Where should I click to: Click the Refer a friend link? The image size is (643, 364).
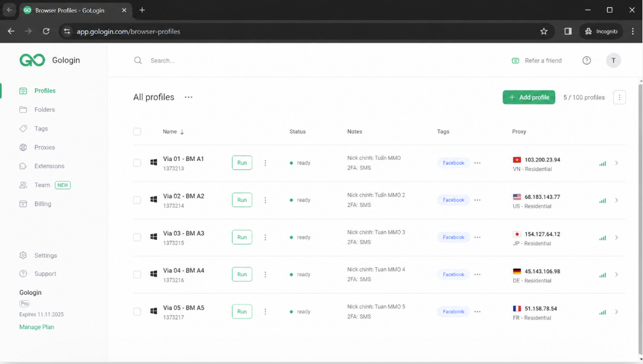(543, 61)
